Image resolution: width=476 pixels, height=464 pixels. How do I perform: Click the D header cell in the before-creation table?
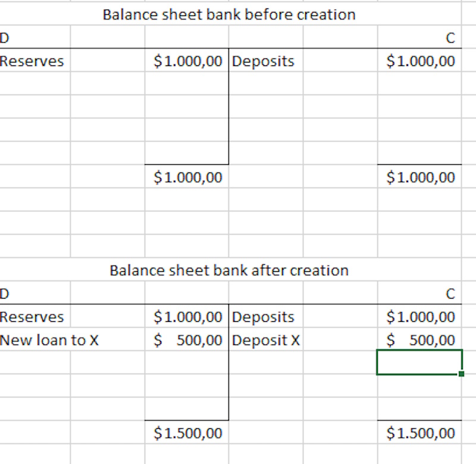click(35, 38)
